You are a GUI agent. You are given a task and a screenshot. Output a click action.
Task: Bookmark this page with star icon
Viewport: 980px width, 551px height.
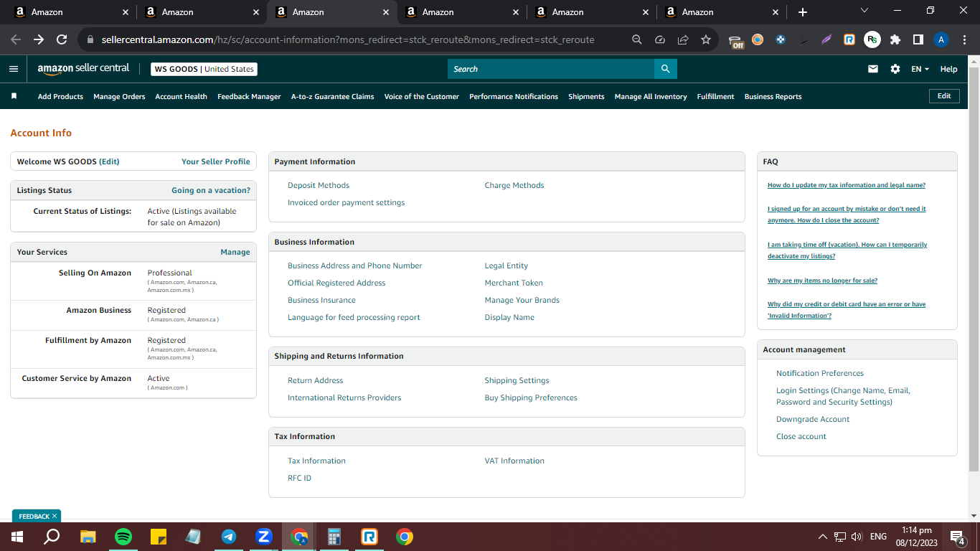[x=706, y=39]
